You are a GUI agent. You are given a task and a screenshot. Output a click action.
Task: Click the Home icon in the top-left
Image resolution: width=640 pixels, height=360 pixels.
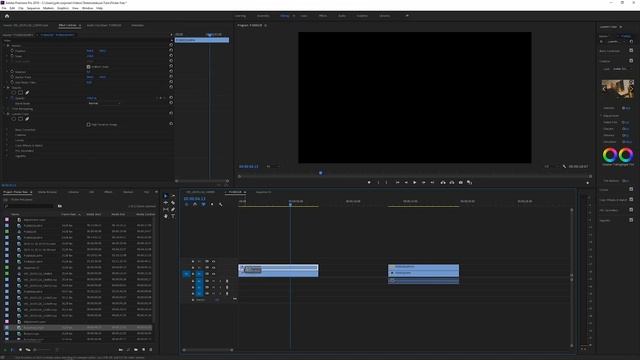[7, 16]
